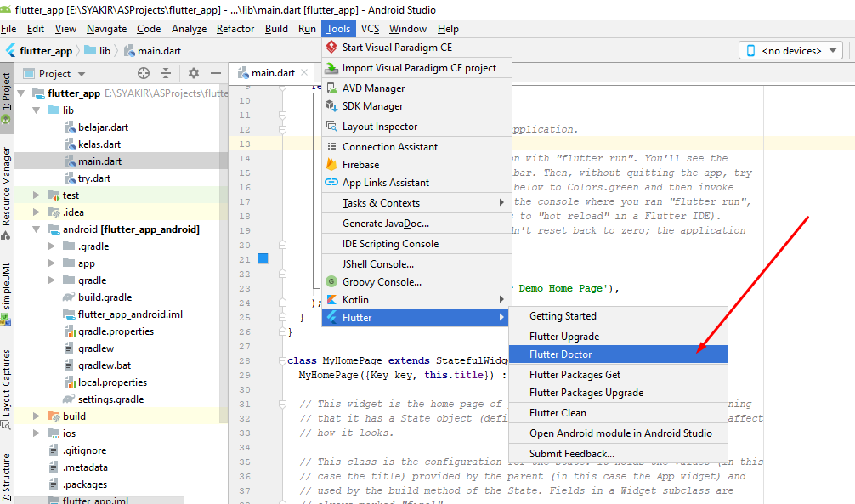Click the collapse all icon in Project panel
This screenshot has height=504, width=855.
(x=166, y=73)
